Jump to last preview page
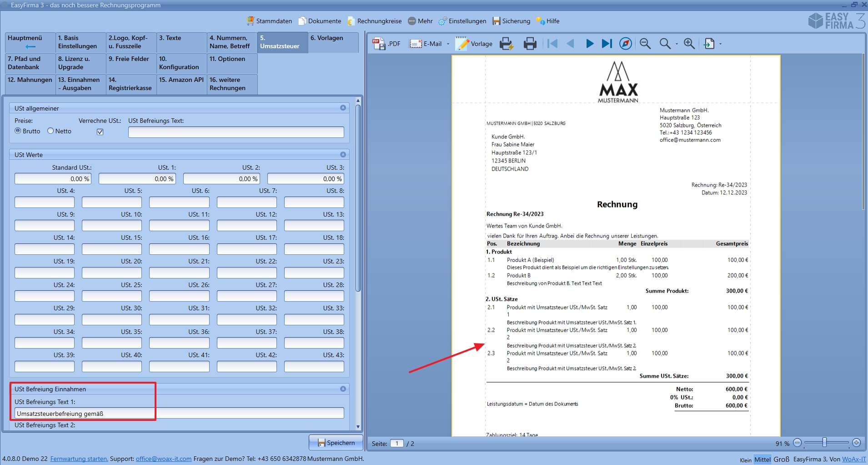Screen dimensions: 868x465 [607, 44]
